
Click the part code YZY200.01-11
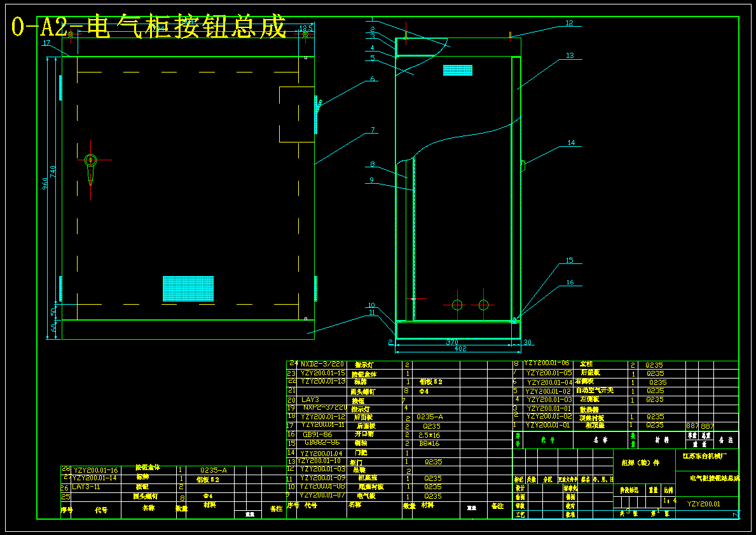point(322,425)
